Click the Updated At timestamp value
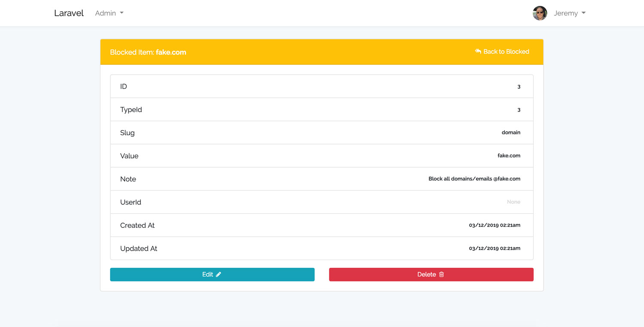 pos(495,248)
